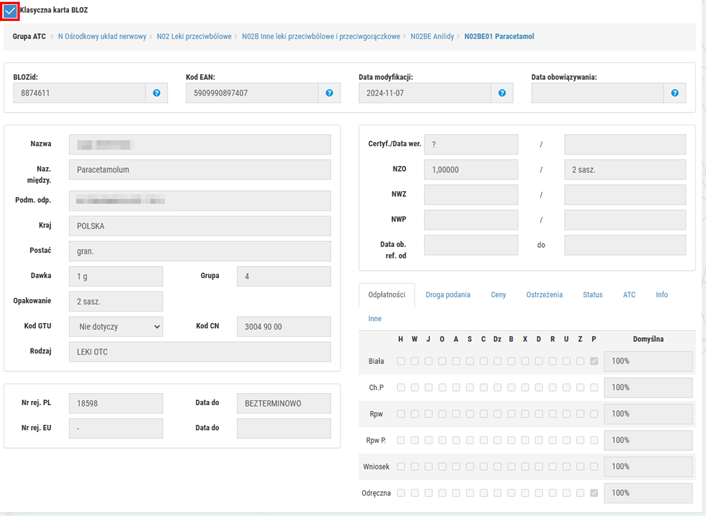The width and height of the screenshot is (706, 516).
Task: Check the H checkbox in Ch.P row
Action: (x=401, y=387)
